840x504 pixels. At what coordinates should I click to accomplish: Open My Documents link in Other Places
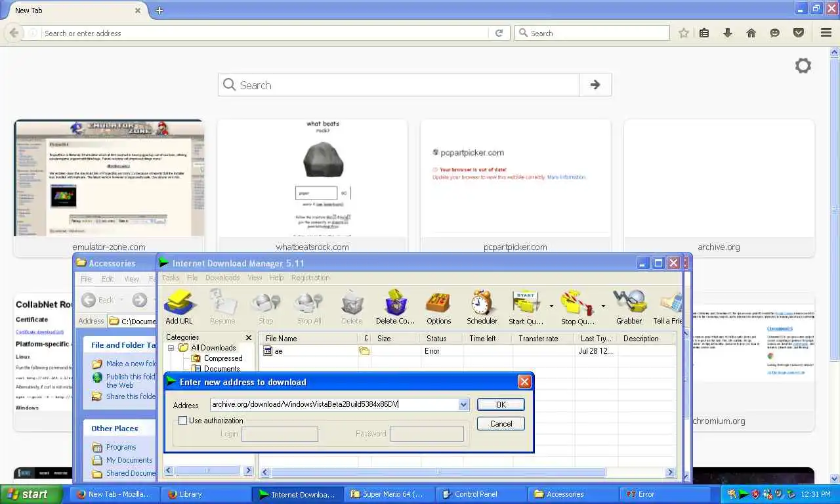[x=129, y=460]
